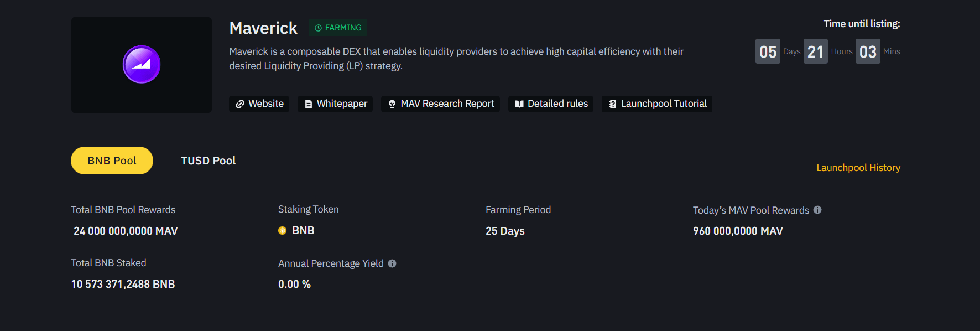Viewport: 980px width, 331px height.
Task: Click the book icon beside Detailed rules
Action: tap(519, 104)
